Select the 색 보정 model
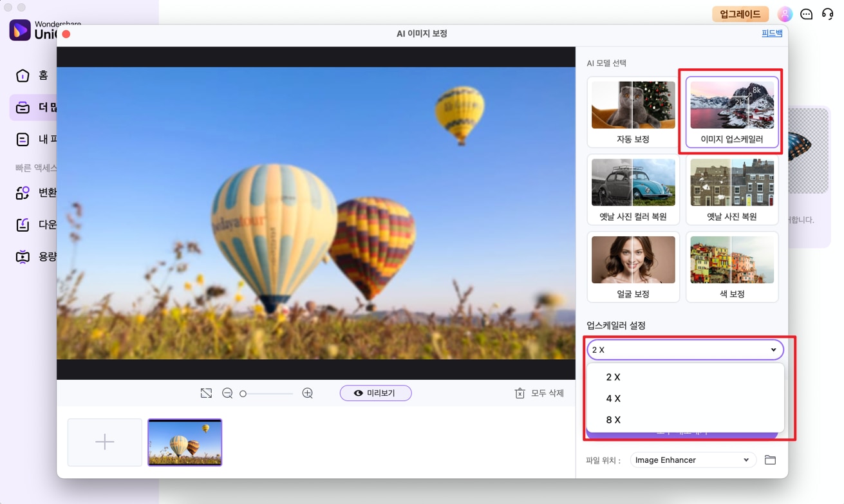This screenshot has width=844, height=504. point(732,267)
